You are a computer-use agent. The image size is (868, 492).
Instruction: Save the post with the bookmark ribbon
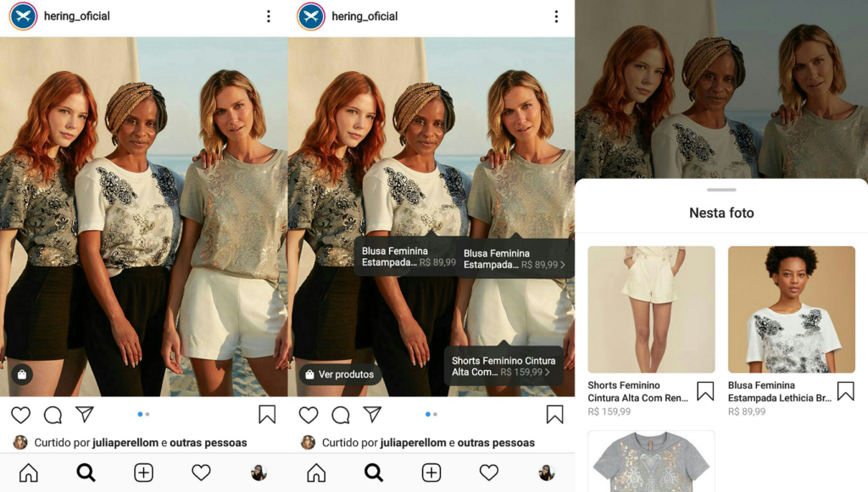pos(268,415)
